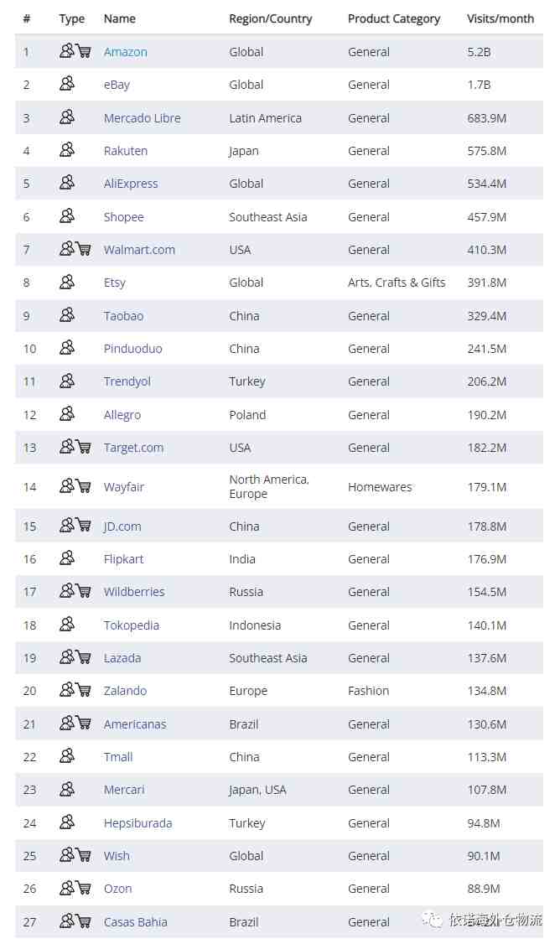Visit the Trendyol link
Screen dimensions: 560x944
tap(127, 381)
